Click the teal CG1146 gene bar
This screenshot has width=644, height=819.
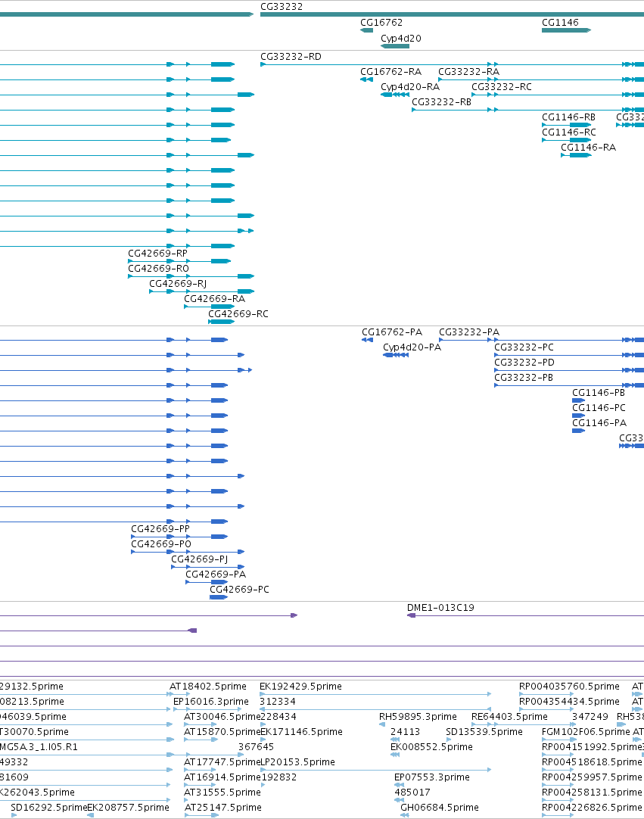coord(566,30)
